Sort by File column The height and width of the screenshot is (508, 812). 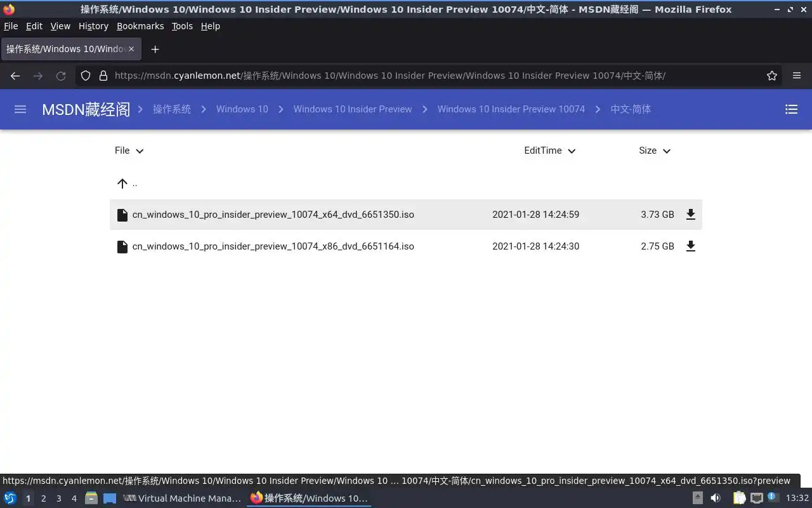click(x=129, y=150)
